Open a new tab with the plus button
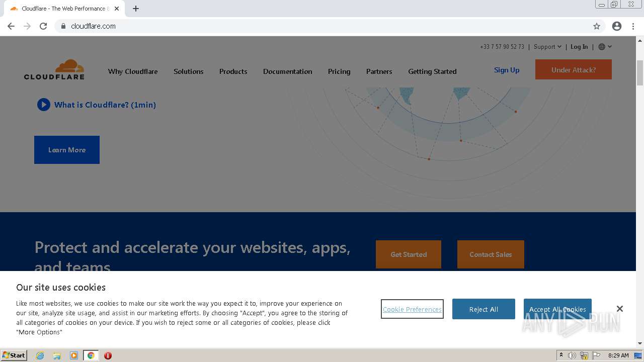Screen dimensions: 644x362 pyautogui.click(x=136, y=9)
